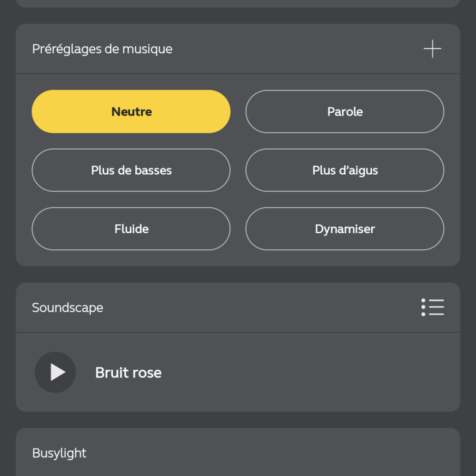The width and height of the screenshot is (476, 476).
Task: Expand the Soundscape section title
Action: 68,308
